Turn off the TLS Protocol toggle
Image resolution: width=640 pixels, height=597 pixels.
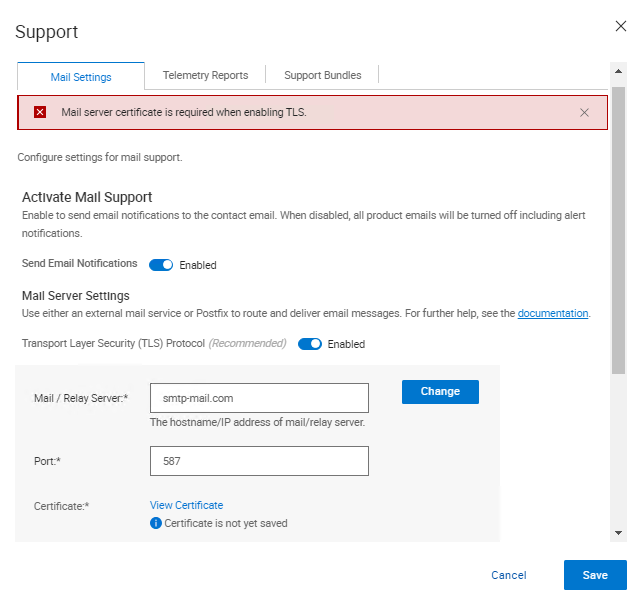click(x=310, y=344)
